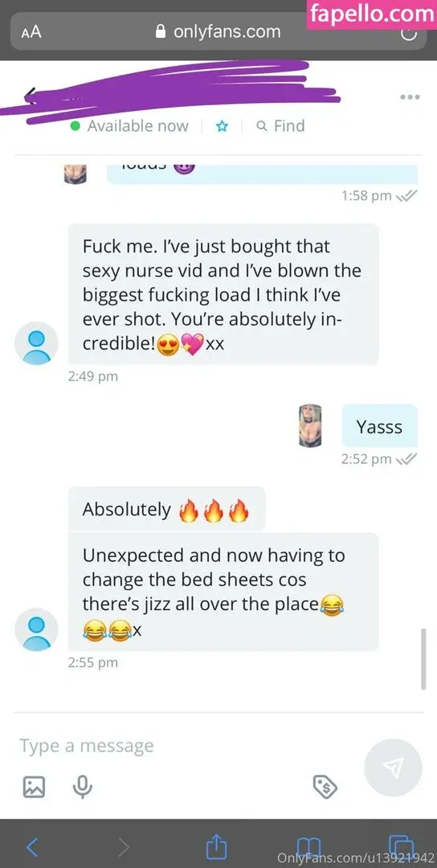437x868 pixels.
Task: Tap the browser forward chevron
Action: [x=124, y=847]
